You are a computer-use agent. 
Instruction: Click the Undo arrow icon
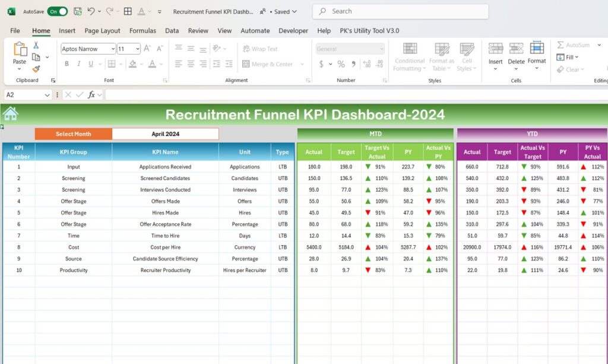[x=91, y=12]
